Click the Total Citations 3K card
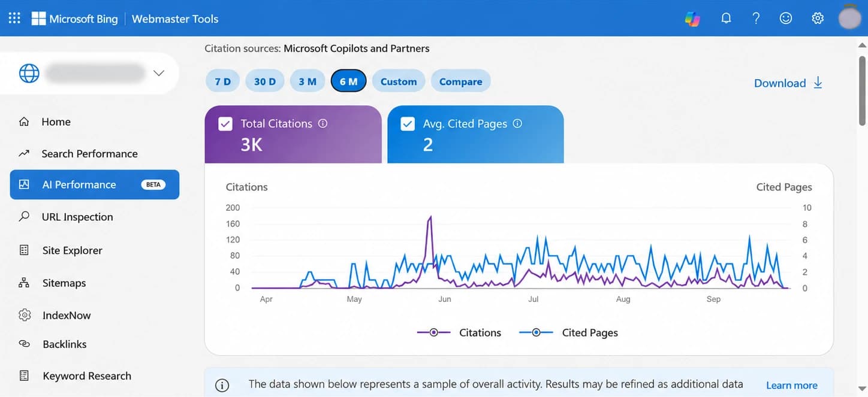The height and width of the screenshot is (397, 868). click(x=293, y=134)
